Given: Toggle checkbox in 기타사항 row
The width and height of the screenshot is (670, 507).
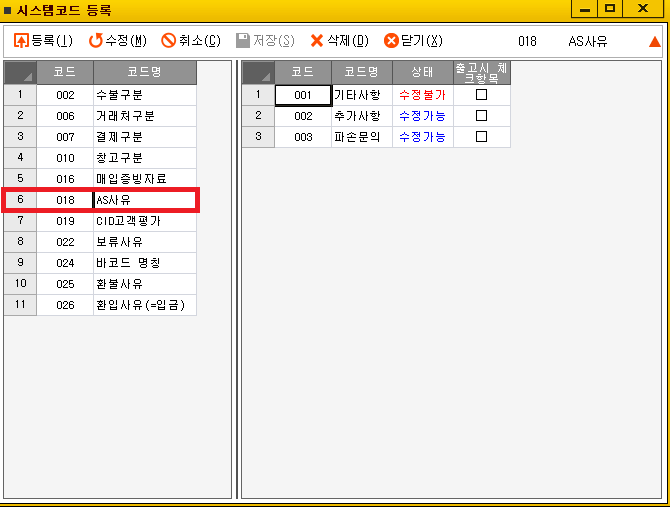Looking at the screenshot, I should [482, 94].
